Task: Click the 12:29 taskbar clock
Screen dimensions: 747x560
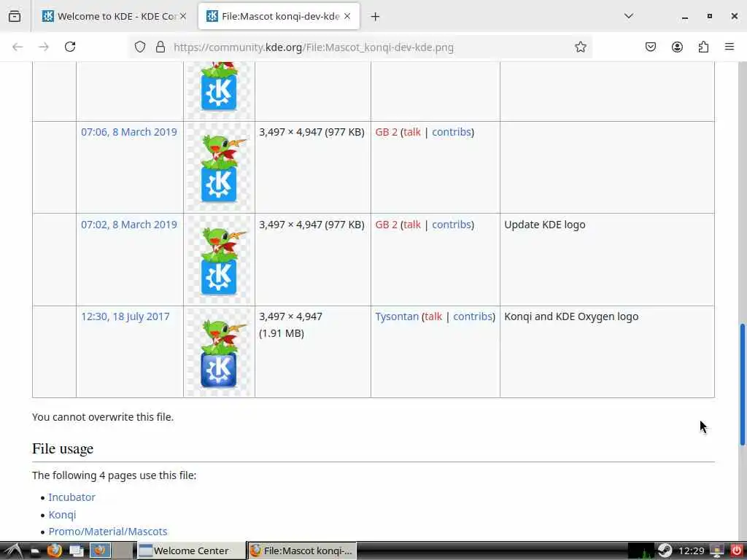Action: click(x=692, y=551)
